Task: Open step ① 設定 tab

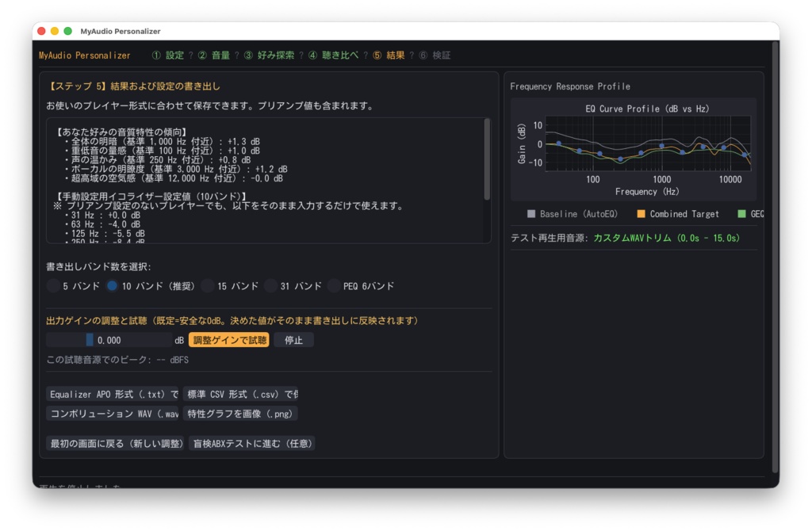Action: 168,55
